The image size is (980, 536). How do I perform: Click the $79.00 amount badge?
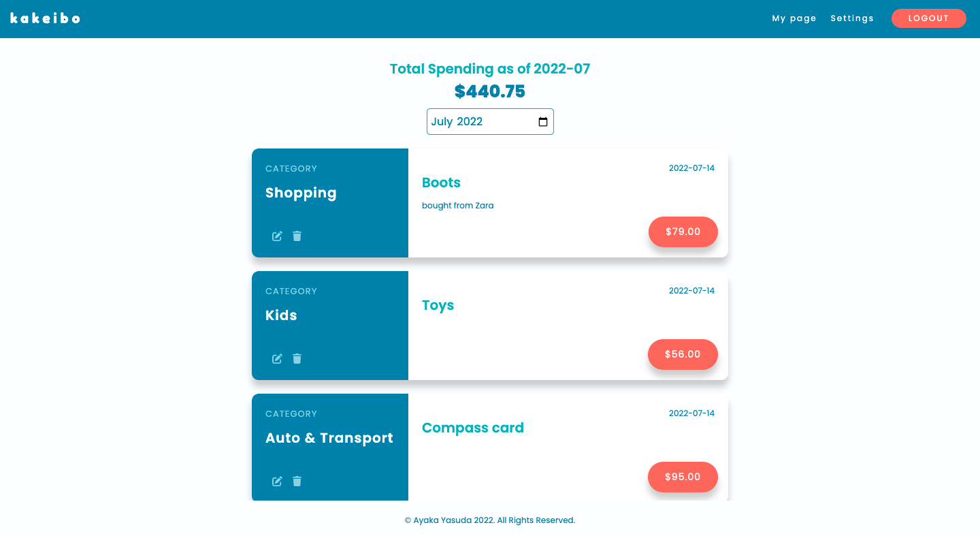683,232
